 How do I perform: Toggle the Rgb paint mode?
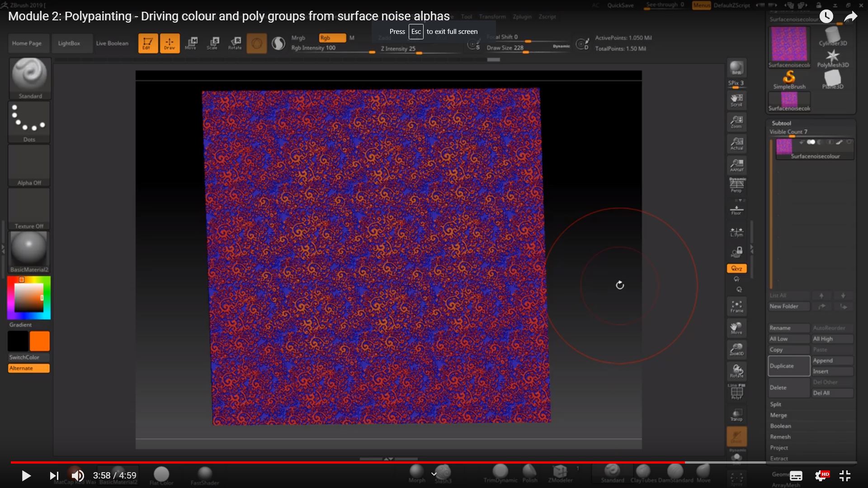[x=332, y=38]
